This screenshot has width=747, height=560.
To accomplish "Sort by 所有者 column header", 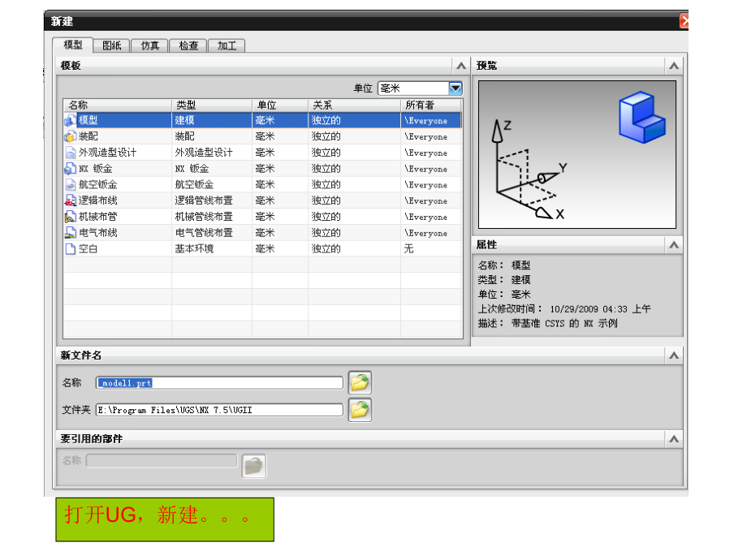I will click(431, 106).
